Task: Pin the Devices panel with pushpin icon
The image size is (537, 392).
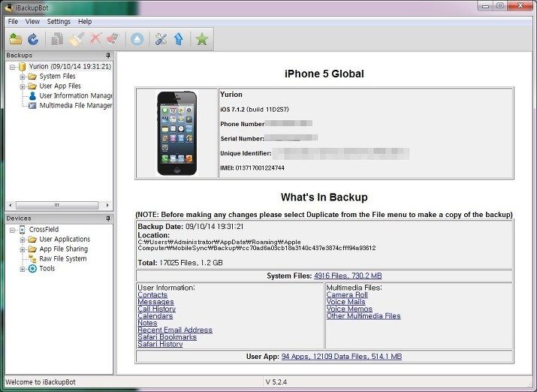Action: click(x=108, y=218)
